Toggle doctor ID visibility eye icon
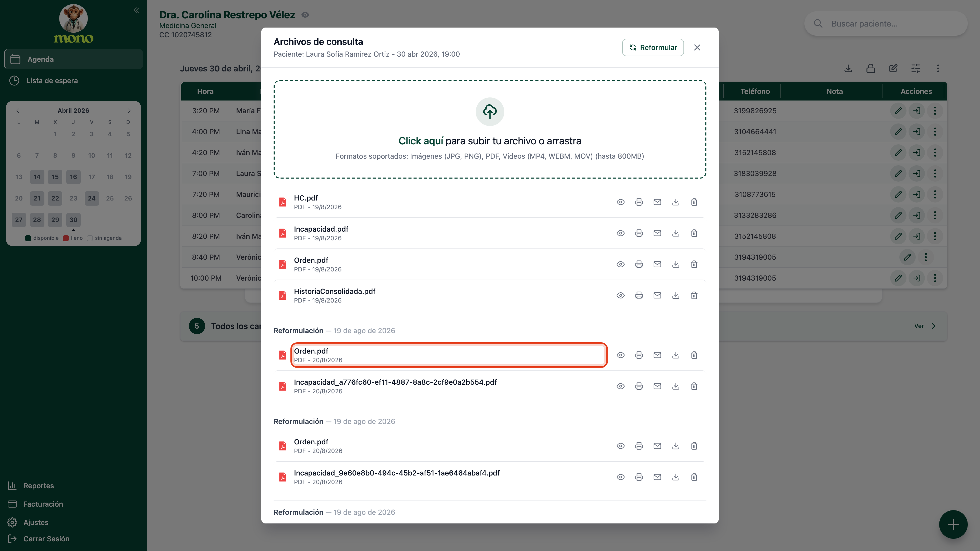The width and height of the screenshot is (980, 551). point(305,15)
